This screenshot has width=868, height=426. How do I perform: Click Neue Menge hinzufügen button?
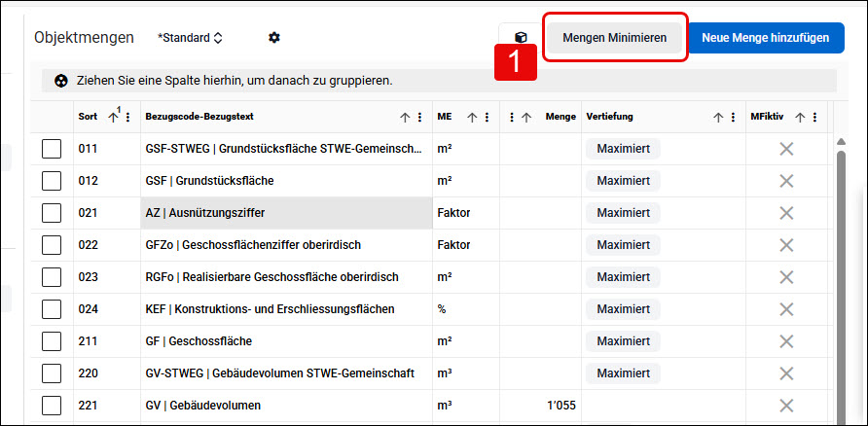[x=766, y=38]
